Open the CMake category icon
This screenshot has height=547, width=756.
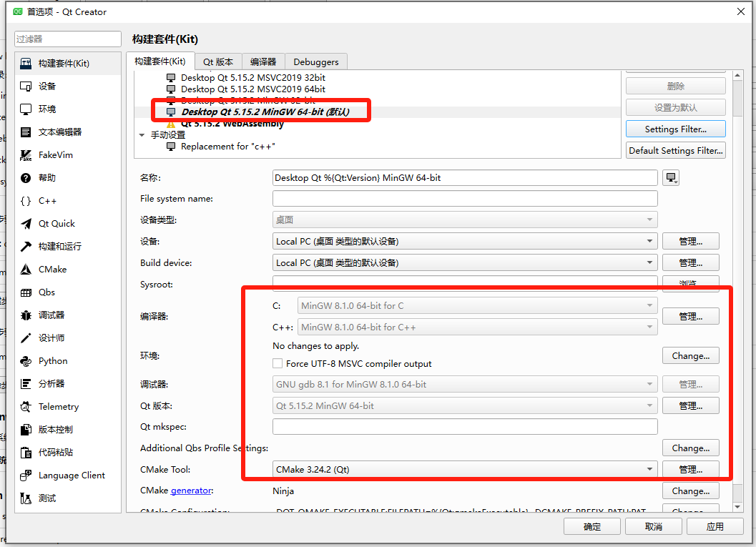pyautogui.click(x=26, y=270)
